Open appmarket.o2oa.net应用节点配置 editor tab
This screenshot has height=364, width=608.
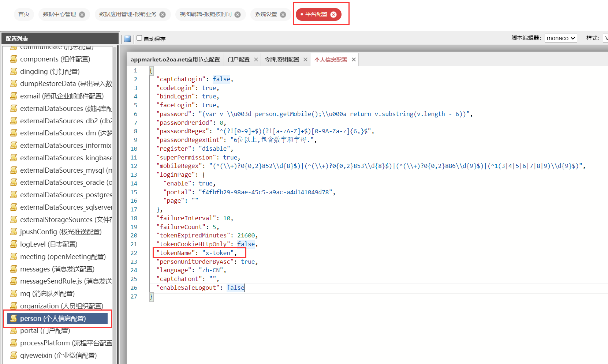pos(175,60)
